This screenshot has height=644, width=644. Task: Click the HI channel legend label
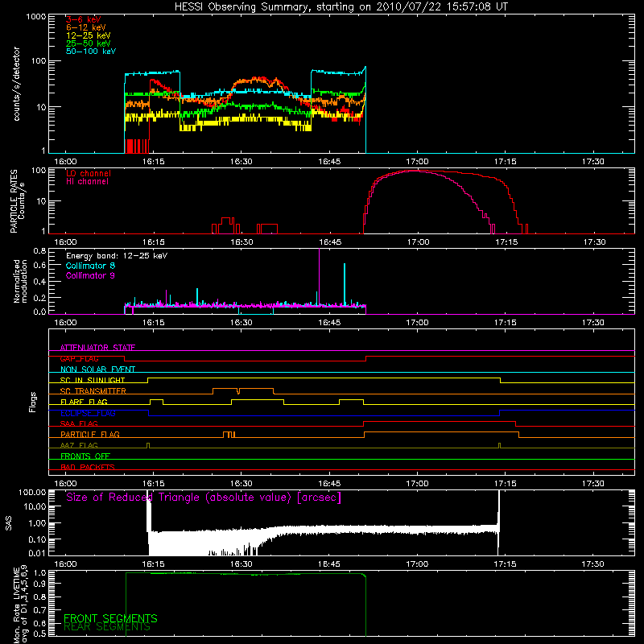(x=87, y=182)
